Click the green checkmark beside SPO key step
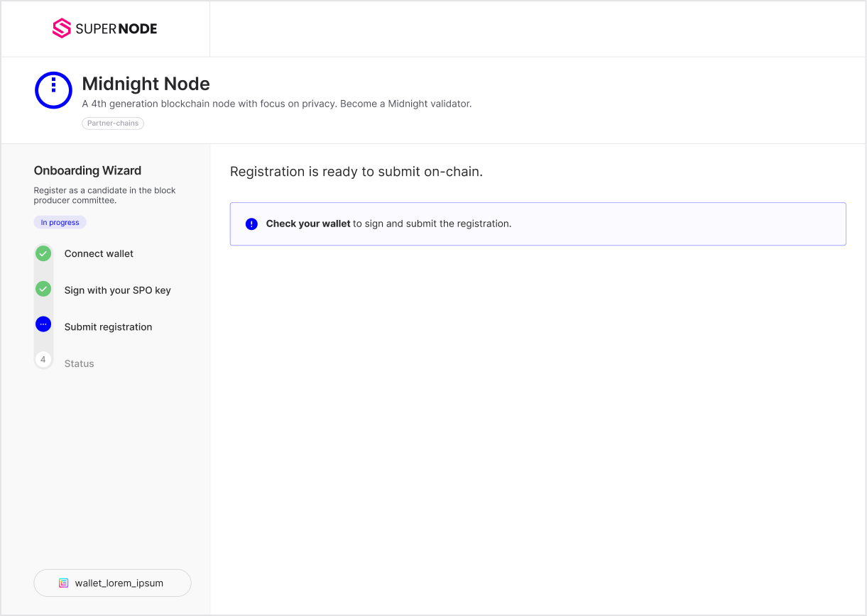Screen dimensions: 867x616 (43, 290)
